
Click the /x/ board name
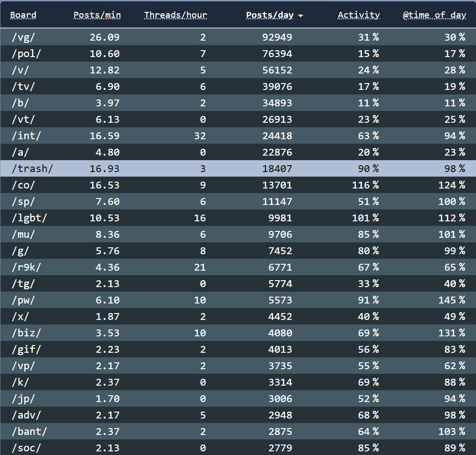pyautogui.click(x=20, y=316)
